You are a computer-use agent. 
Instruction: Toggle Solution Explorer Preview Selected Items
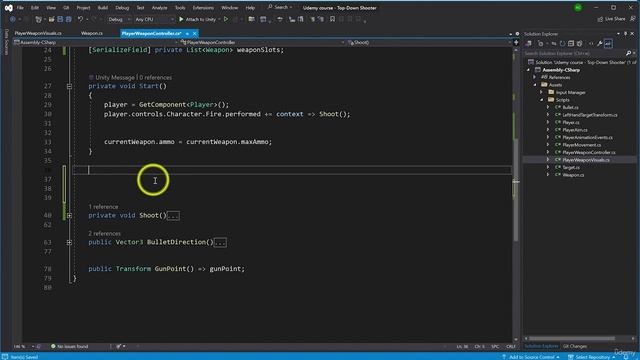(x=608, y=44)
